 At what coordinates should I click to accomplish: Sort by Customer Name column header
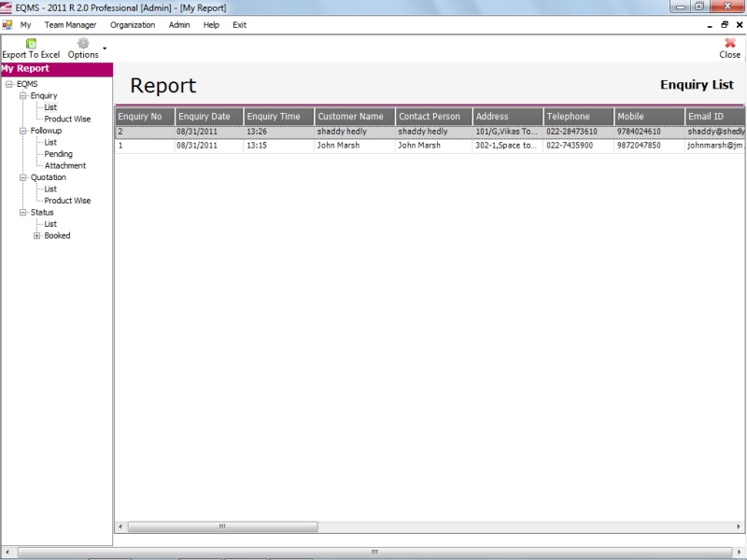point(350,117)
